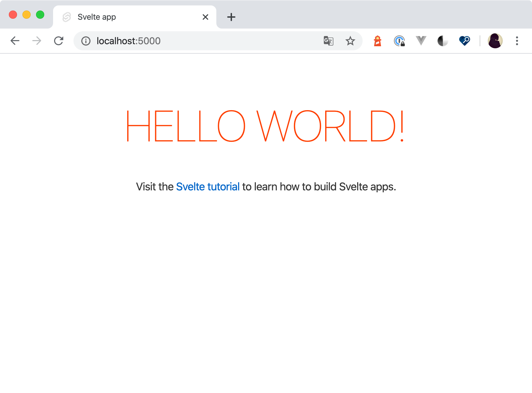Bookmark this page with the star
This screenshot has width=532, height=393.
coord(350,41)
